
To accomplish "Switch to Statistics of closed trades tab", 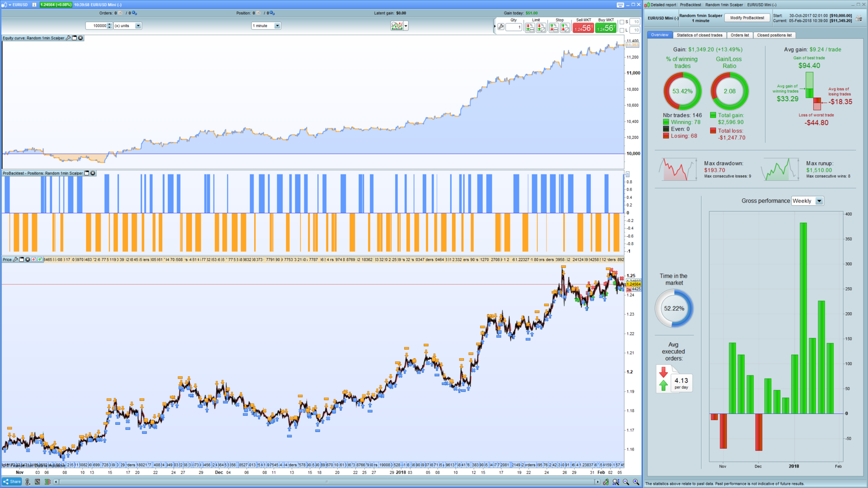I will [x=699, y=35].
